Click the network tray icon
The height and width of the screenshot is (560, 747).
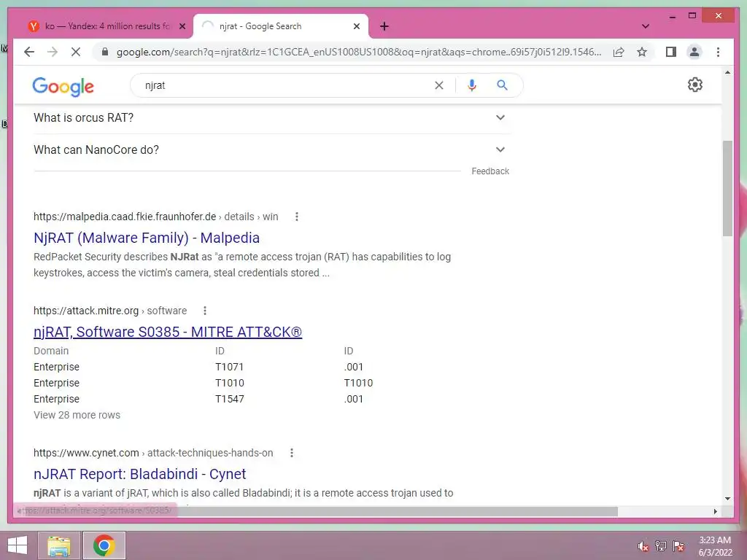[x=661, y=546]
